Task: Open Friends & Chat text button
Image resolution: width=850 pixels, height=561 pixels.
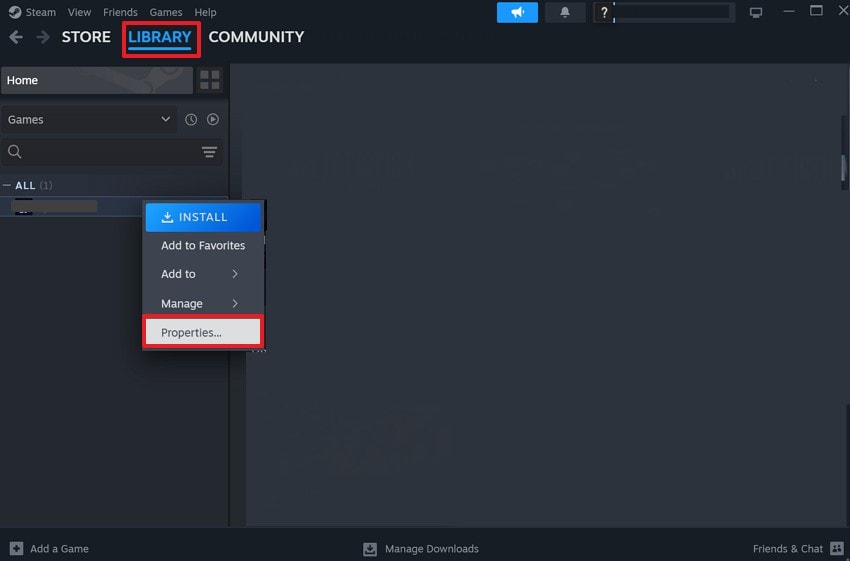Action: 788,549
